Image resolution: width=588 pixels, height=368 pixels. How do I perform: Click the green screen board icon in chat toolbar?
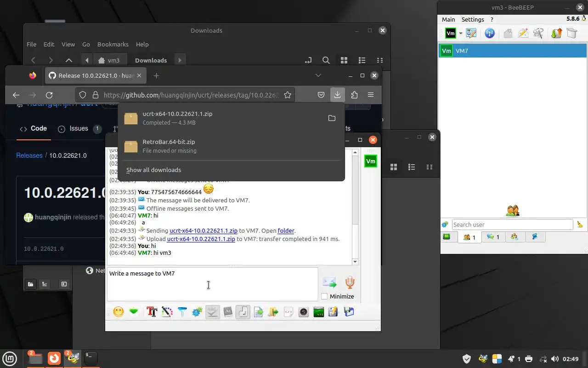(x=319, y=312)
